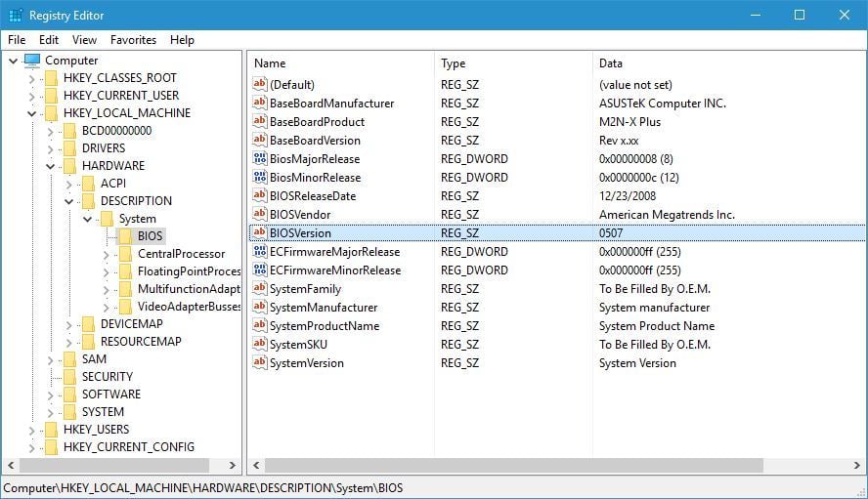Collapse the DESCRIPTION key

[x=68, y=201]
